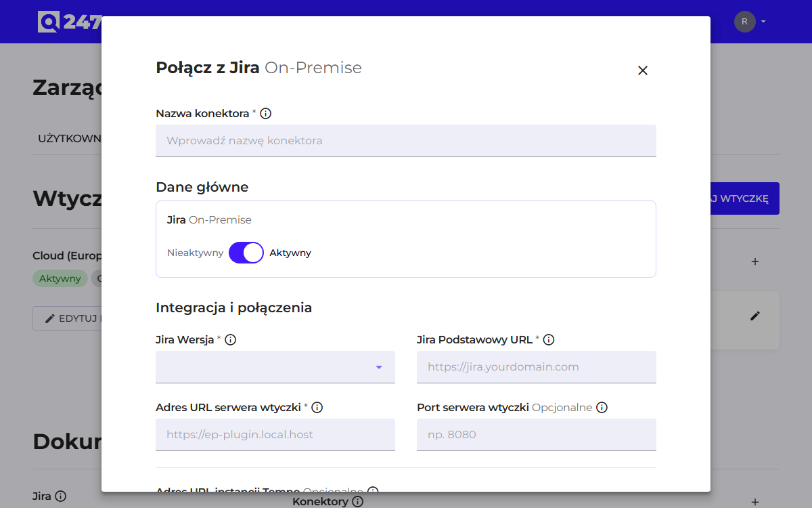Open the Użytkownicy tab in background
This screenshot has width=812, height=508.
(x=69, y=138)
